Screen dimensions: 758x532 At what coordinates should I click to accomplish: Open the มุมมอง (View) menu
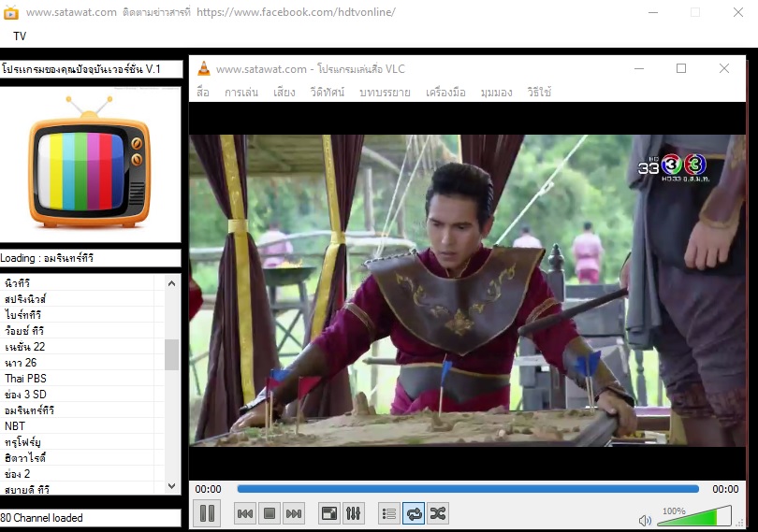(497, 92)
